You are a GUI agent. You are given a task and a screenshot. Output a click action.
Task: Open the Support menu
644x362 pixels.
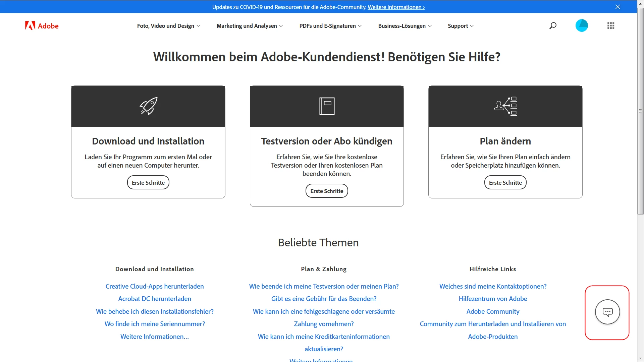(x=461, y=26)
